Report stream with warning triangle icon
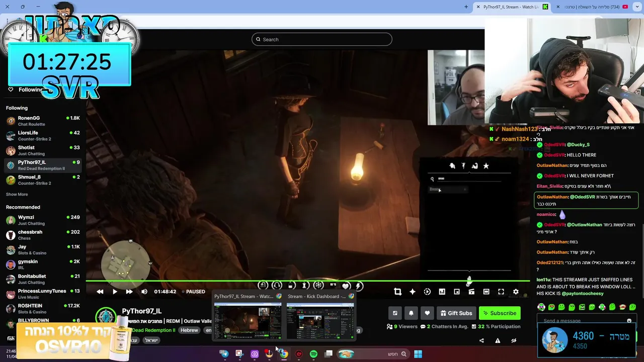Viewport: 644px width, 362px height. click(498, 340)
